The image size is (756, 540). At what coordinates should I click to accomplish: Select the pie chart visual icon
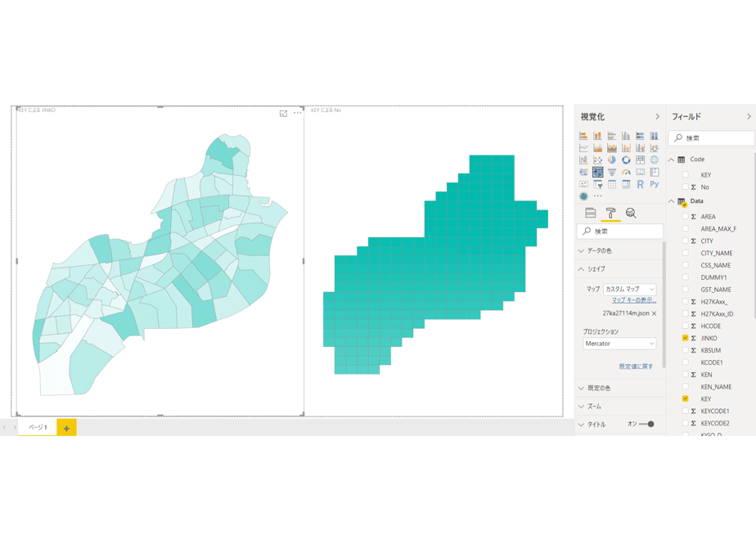pyautogui.click(x=612, y=160)
